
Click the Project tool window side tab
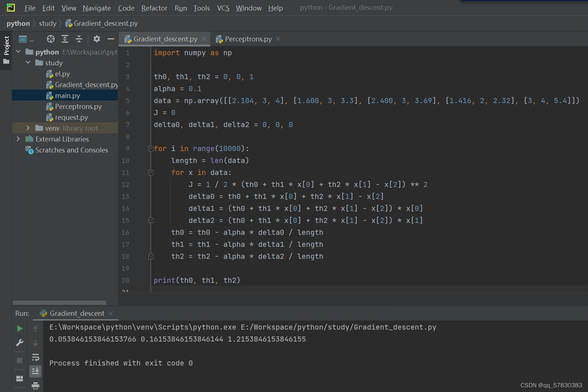pos(6,45)
